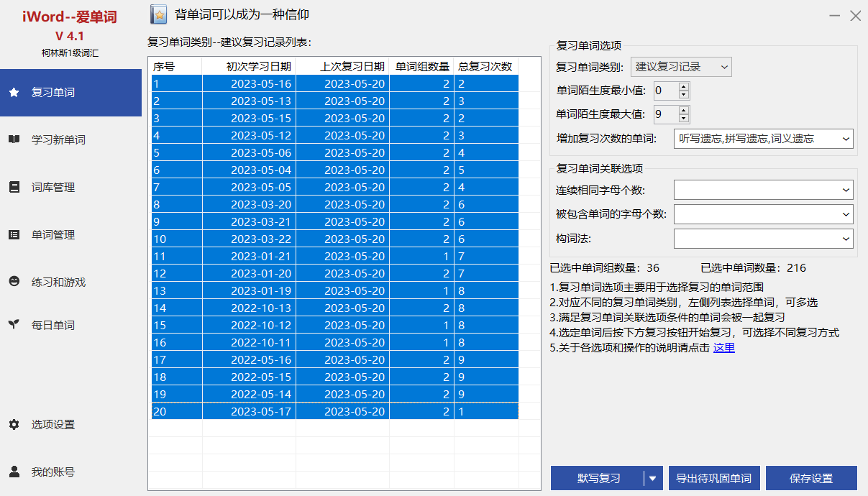Image resolution: width=868 pixels, height=496 pixels.
Task: Click the 默写复习 button
Action: pyautogui.click(x=598, y=478)
